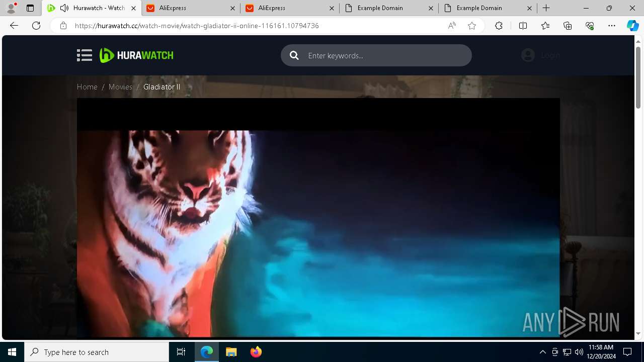Switch to the Hurawatch tab

pos(91,8)
